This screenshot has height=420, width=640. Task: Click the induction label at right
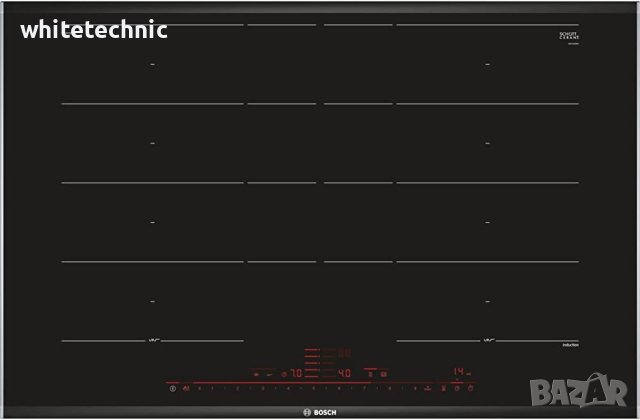tap(570, 345)
